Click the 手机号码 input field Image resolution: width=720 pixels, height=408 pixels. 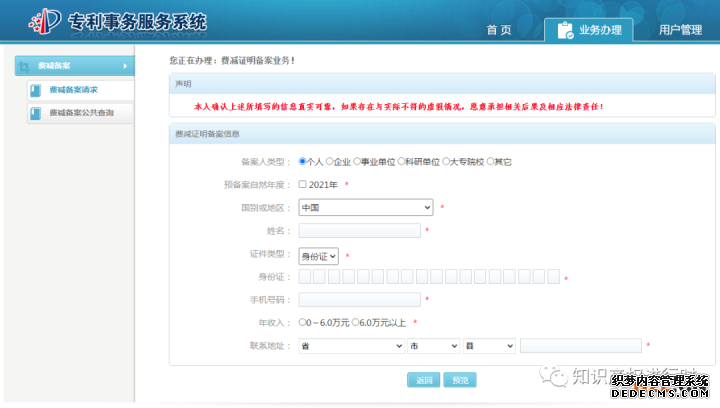tap(359, 299)
